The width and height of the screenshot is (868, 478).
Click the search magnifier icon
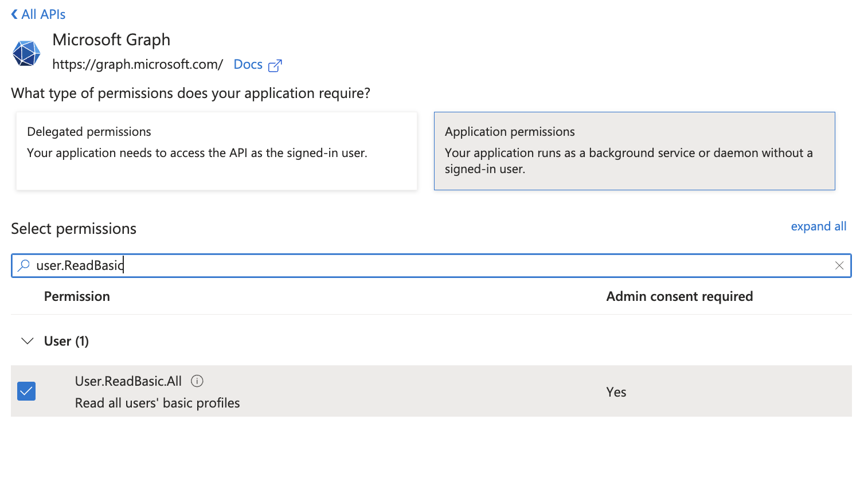(x=24, y=265)
